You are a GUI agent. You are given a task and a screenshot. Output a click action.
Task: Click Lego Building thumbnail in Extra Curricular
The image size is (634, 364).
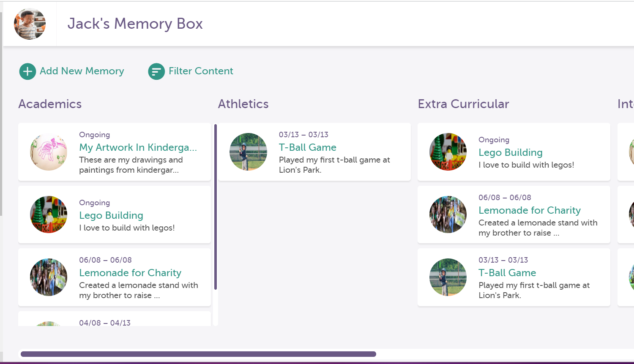point(448,152)
